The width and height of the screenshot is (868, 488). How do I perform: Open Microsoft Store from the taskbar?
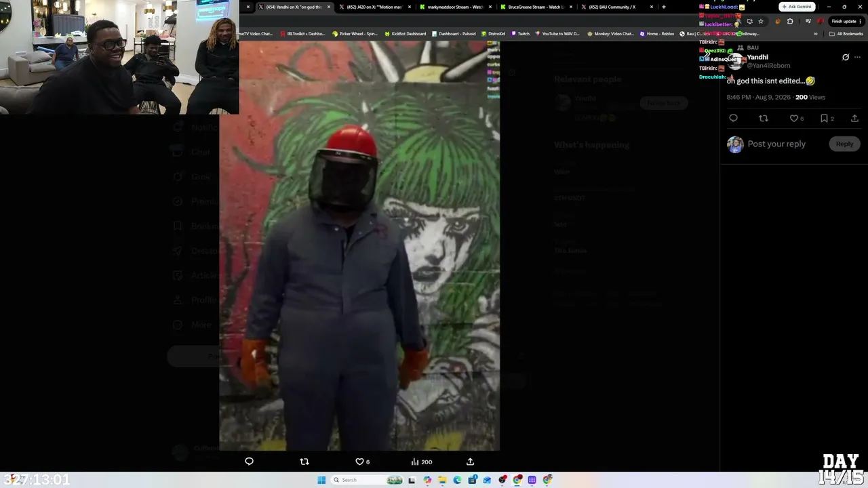(x=472, y=480)
